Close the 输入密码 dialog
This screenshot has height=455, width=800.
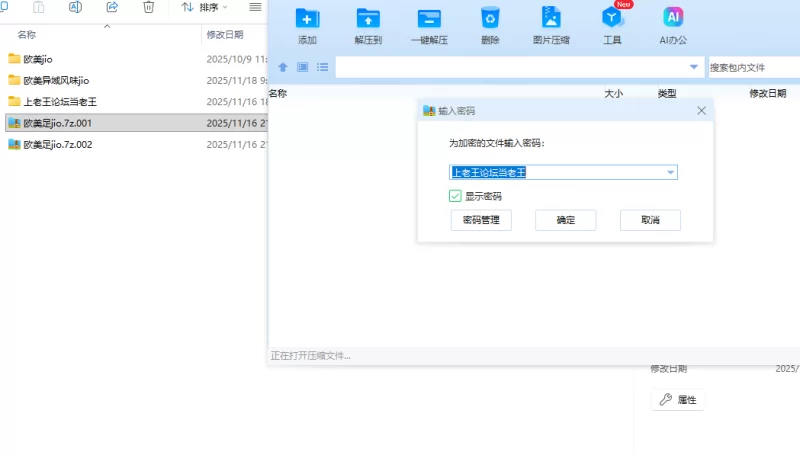[702, 110]
